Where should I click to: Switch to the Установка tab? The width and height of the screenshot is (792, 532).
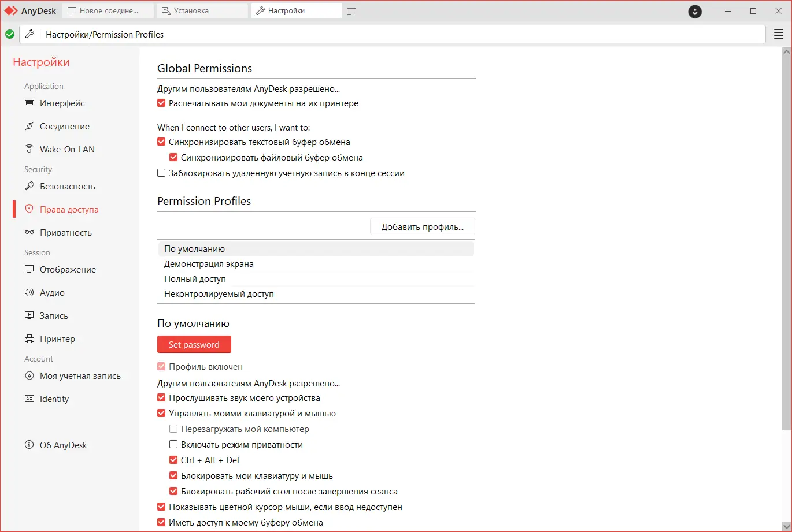click(202, 11)
